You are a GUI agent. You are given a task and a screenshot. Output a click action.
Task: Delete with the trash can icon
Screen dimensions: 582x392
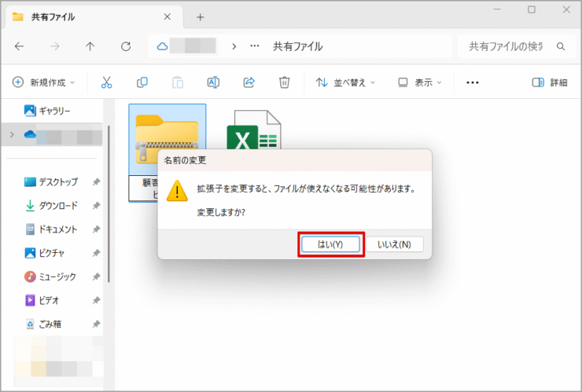[x=285, y=82]
